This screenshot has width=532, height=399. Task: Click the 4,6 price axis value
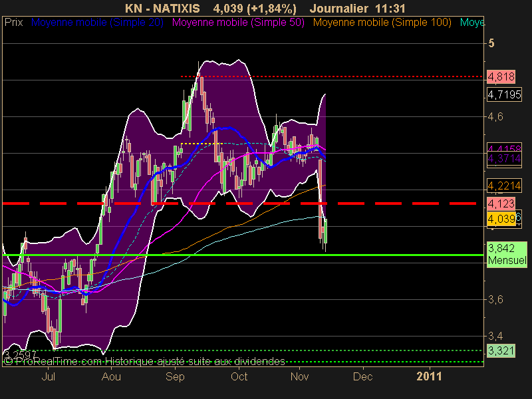[x=495, y=117]
